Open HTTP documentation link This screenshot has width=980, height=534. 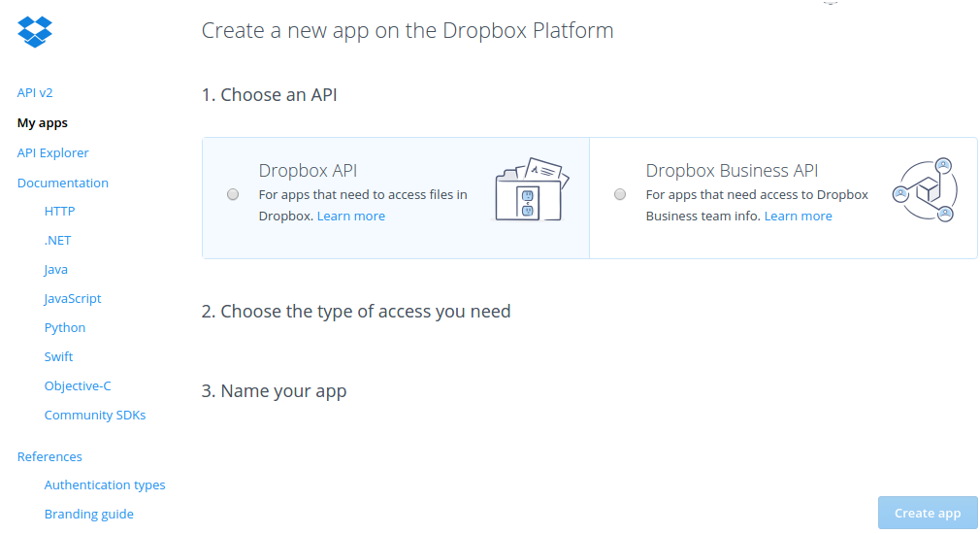pos(59,212)
